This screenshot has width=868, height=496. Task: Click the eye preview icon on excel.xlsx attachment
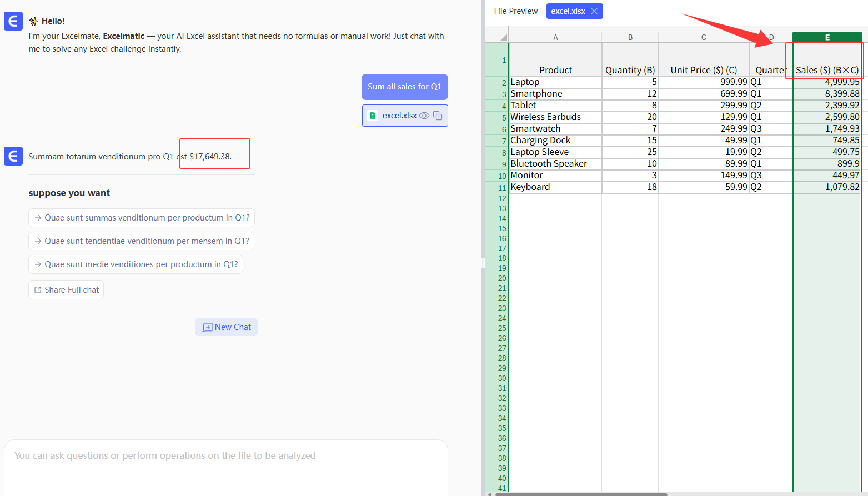click(424, 116)
